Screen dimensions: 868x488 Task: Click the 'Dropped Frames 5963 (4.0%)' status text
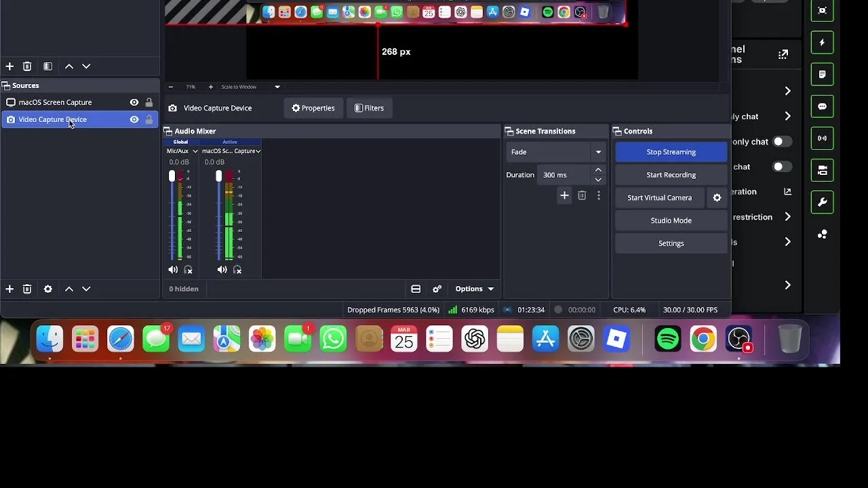[x=393, y=310]
